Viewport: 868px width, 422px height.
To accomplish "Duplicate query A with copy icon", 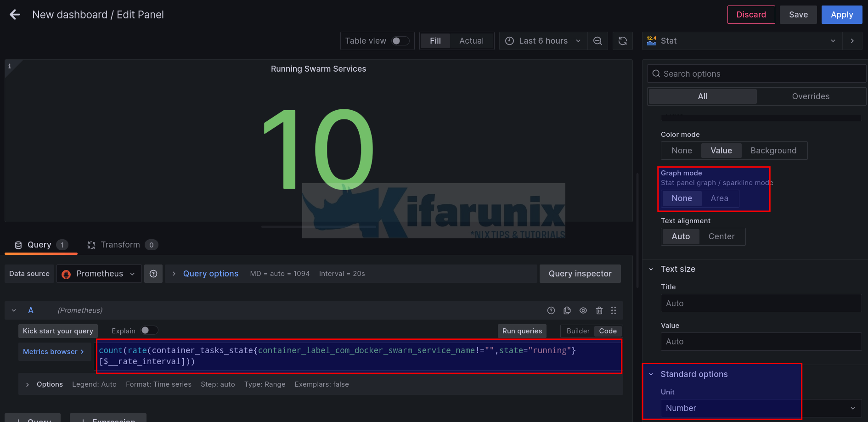I will (567, 310).
